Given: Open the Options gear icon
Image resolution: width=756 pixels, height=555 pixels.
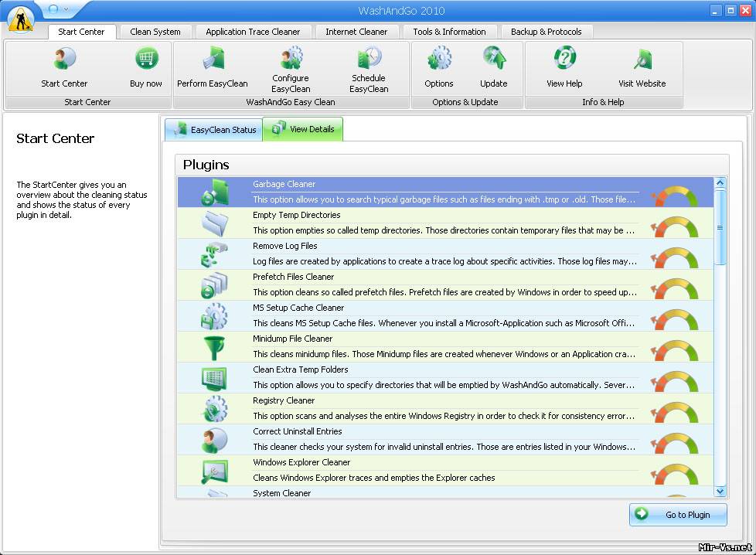Looking at the screenshot, I should [x=439, y=58].
